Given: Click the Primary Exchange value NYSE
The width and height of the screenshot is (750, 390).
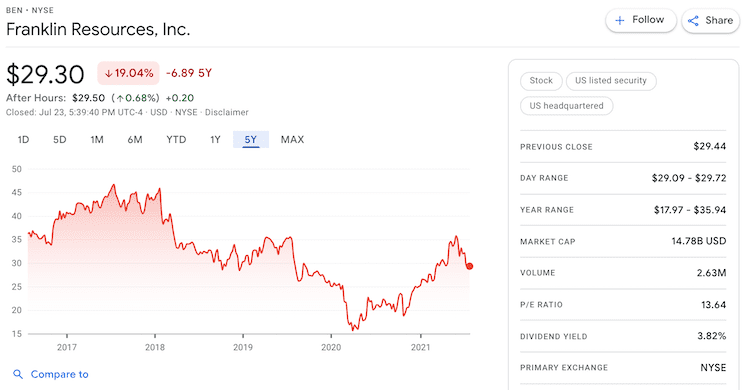Looking at the screenshot, I should [713, 368].
